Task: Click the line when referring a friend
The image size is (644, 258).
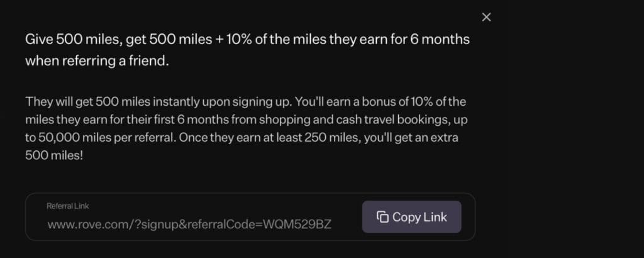Action: pyautogui.click(x=97, y=62)
